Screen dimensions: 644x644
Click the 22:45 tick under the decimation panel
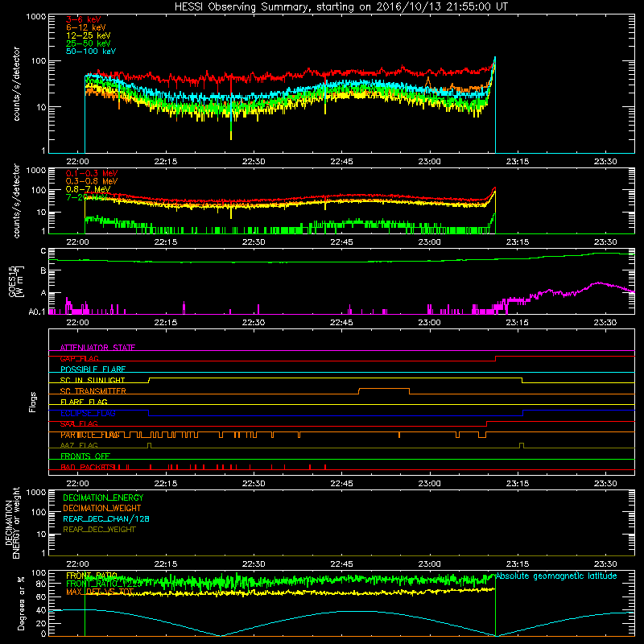pyautogui.click(x=341, y=563)
